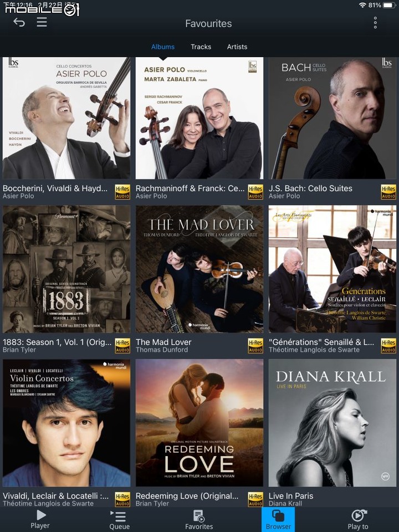This screenshot has height=532, width=399.
Task: Open the Player tab icon
Action: 41,515
